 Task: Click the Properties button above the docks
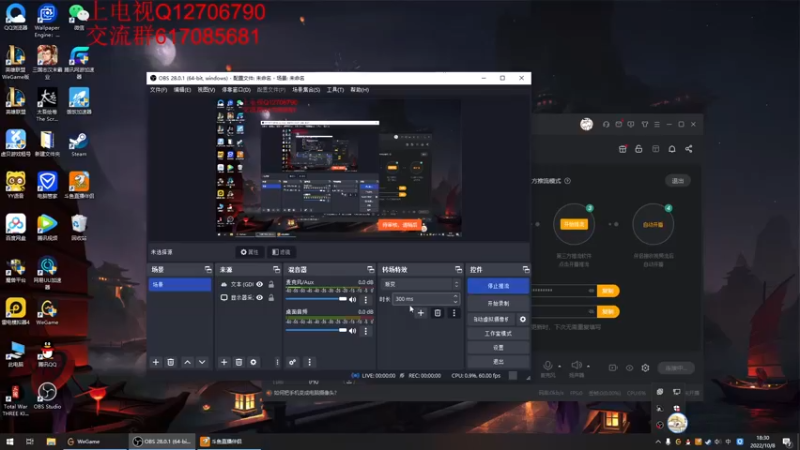click(x=249, y=252)
